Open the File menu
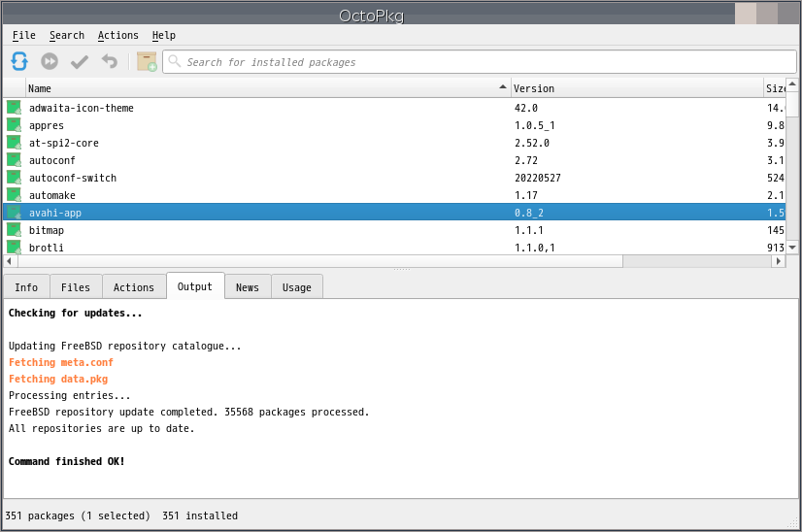Viewport: 802px width, 532px height. (x=24, y=35)
